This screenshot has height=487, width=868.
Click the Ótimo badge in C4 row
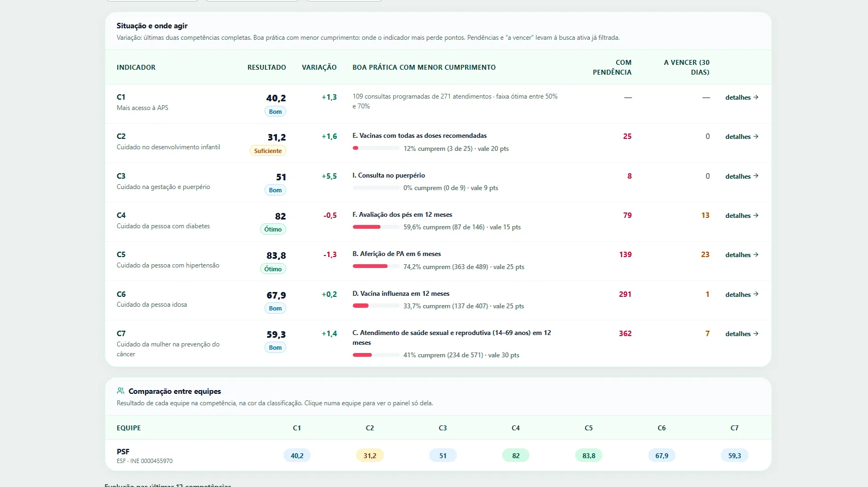273,229
